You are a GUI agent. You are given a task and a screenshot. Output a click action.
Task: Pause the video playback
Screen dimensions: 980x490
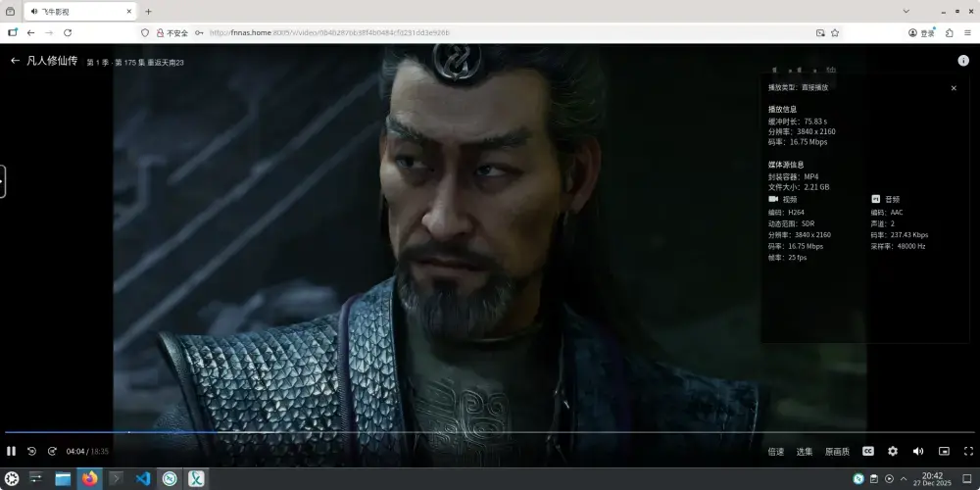(12, 451)
